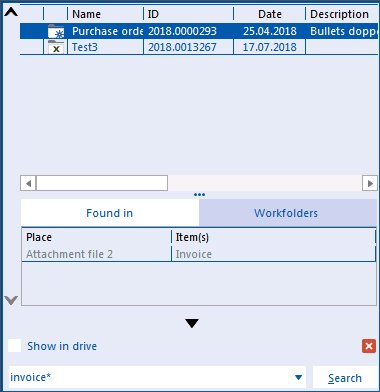This screenshot has height=392, width=380.
Task: Click the grey down chevron icon
Action: point(11,301)
